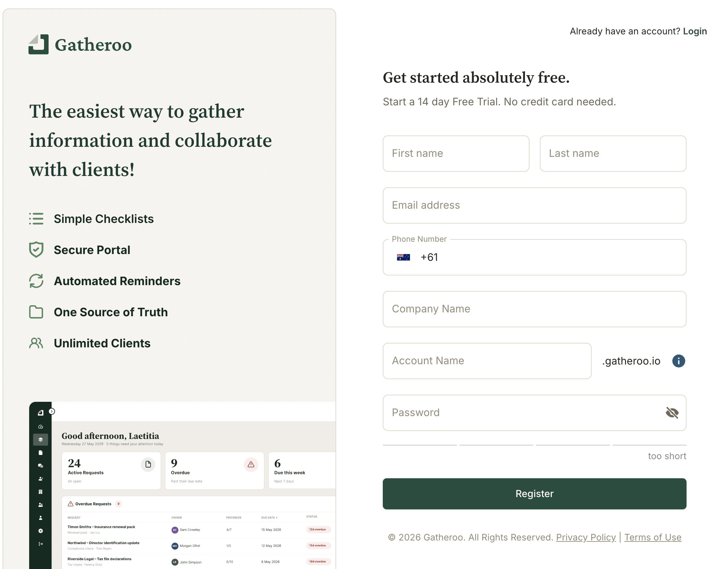The width and height of the screenshot is (728, 569).
Task: Click the Login link
Action: 695,31
